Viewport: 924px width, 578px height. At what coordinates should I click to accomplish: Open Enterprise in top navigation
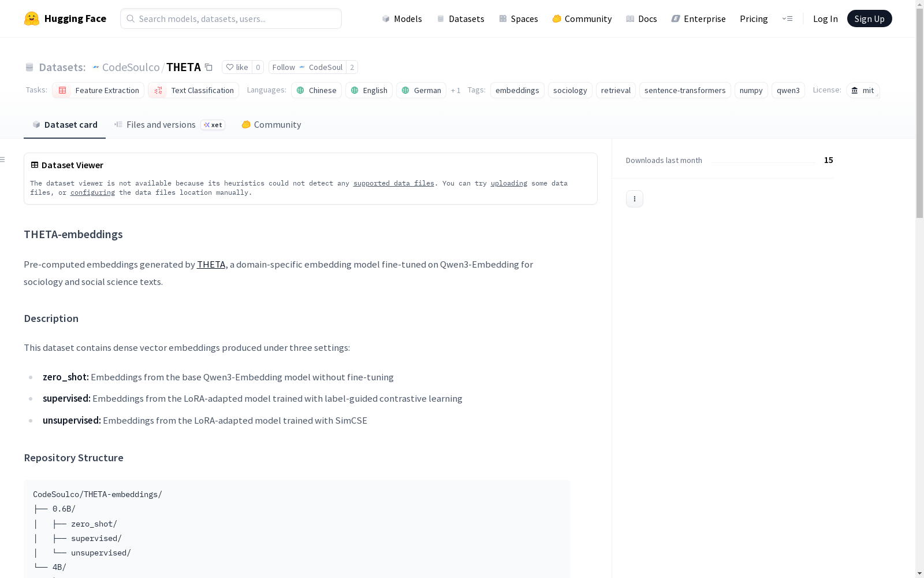[x=698, y=18]
